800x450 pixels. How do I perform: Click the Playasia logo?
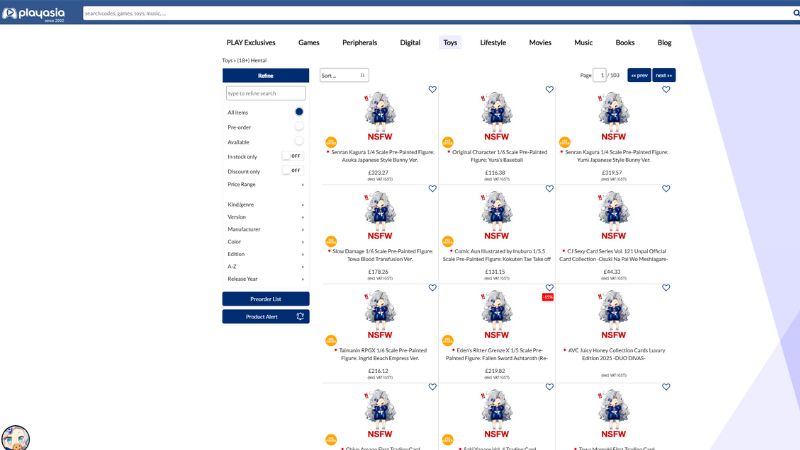point(34,14)
